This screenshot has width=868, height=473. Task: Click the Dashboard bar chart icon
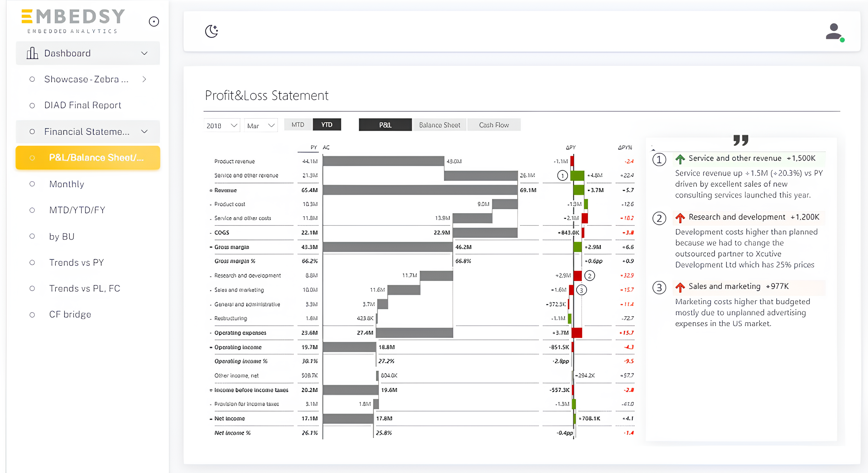pyautogui.click(x=32, y=53)
